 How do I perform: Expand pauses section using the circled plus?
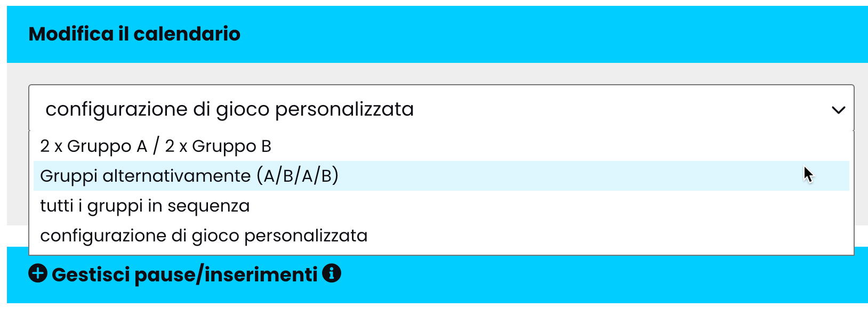click(x=38, y=274)
